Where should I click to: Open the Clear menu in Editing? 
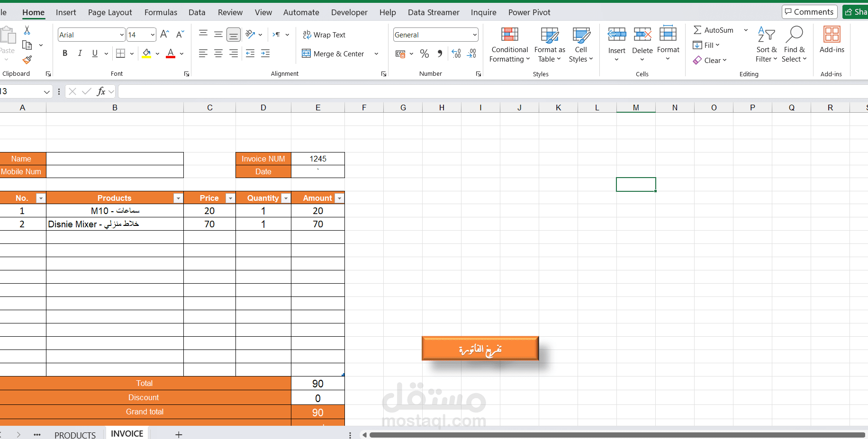coord(710,60)
